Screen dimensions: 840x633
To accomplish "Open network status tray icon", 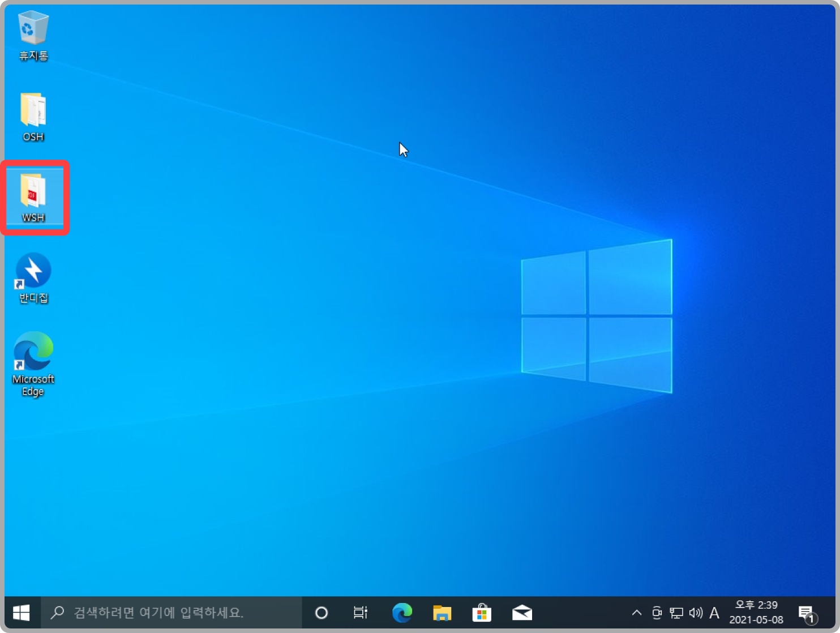I will [x=676, y=613].
